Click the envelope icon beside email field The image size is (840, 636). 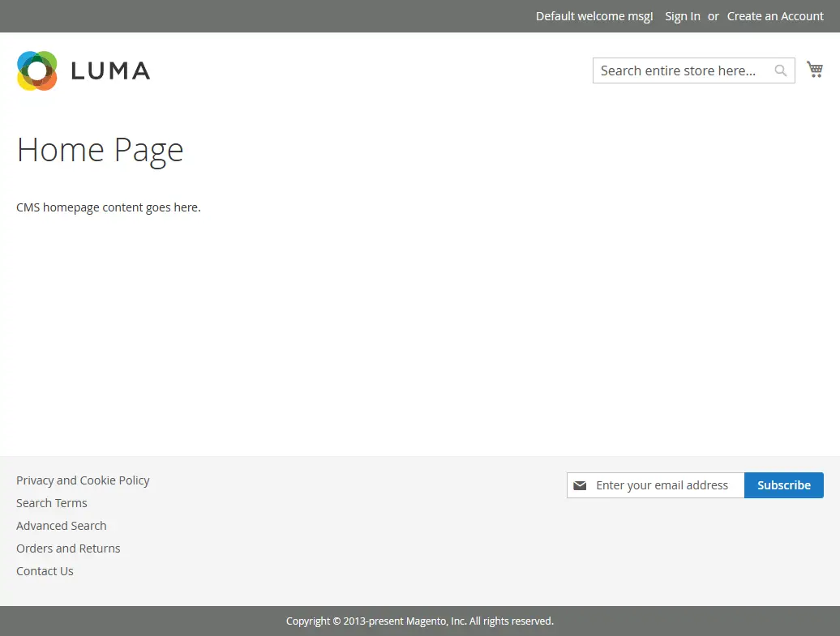coord(580,485)
